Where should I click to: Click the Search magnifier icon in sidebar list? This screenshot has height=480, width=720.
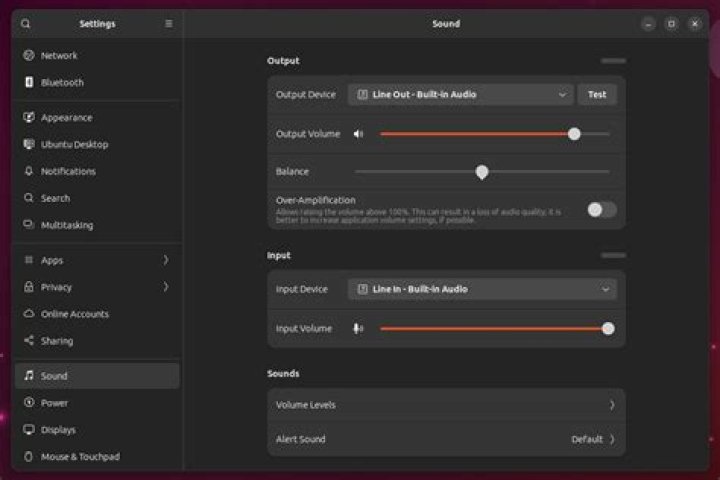[x=29, y=198]
